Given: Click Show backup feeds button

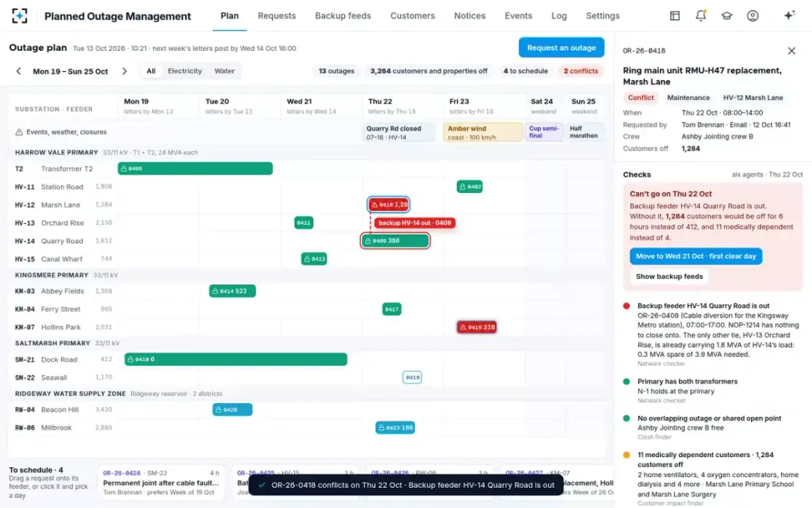Looking at the screenshot, I should [x=670, y=276].
